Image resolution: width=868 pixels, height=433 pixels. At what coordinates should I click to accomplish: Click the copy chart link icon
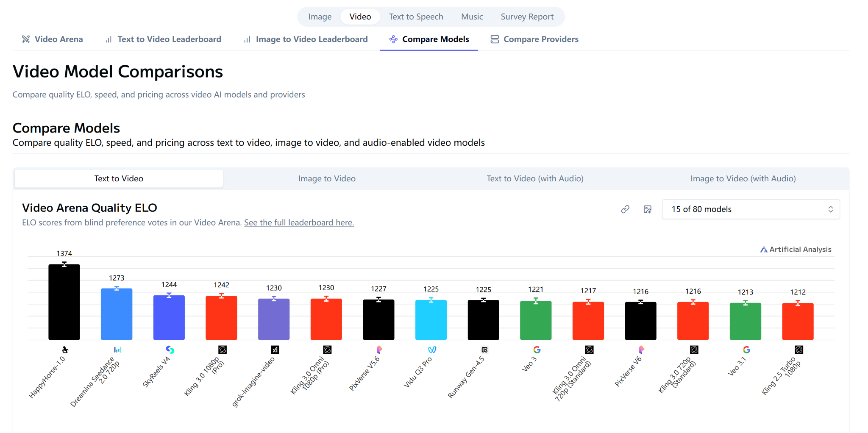pos(625,209)
